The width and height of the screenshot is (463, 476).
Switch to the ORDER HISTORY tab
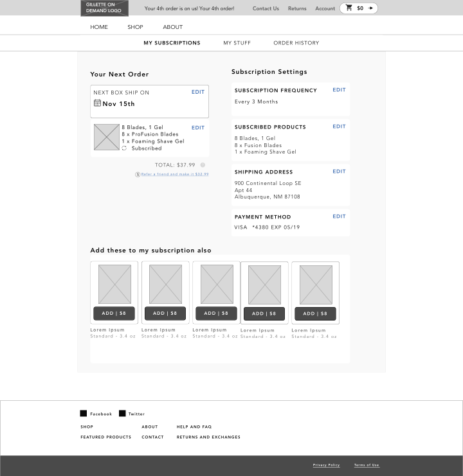coord(296,43)
